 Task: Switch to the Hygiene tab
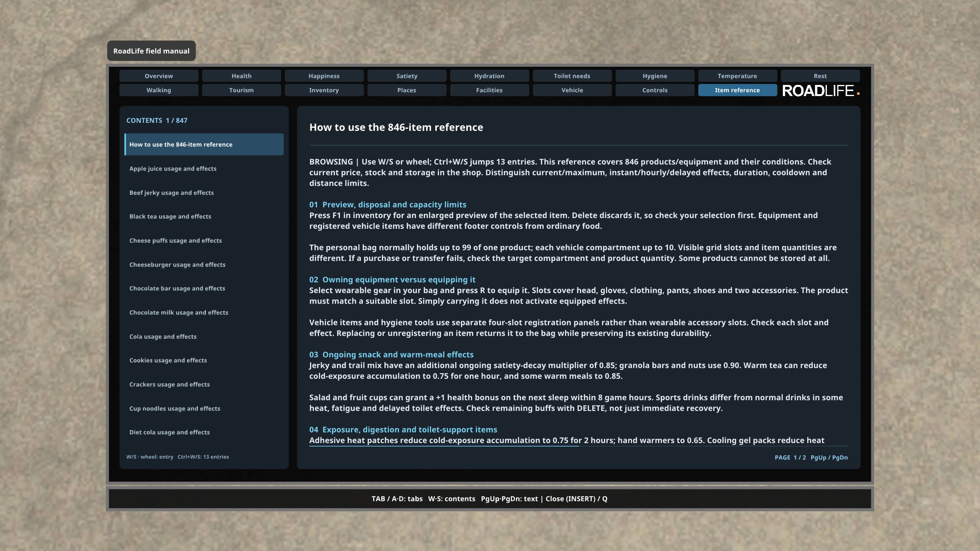coord(655,76)
